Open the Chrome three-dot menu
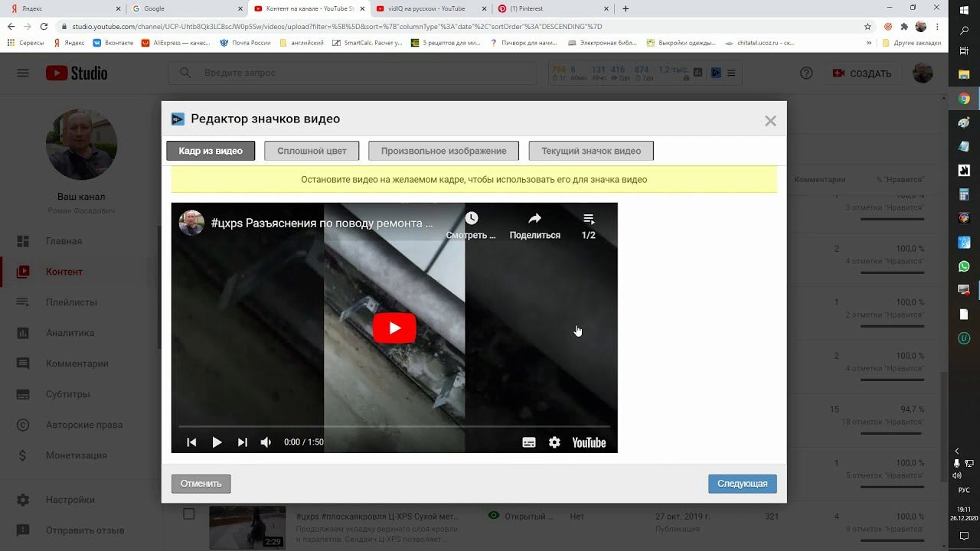This screenshot has height=551, width=980. (x=938, y=27)
